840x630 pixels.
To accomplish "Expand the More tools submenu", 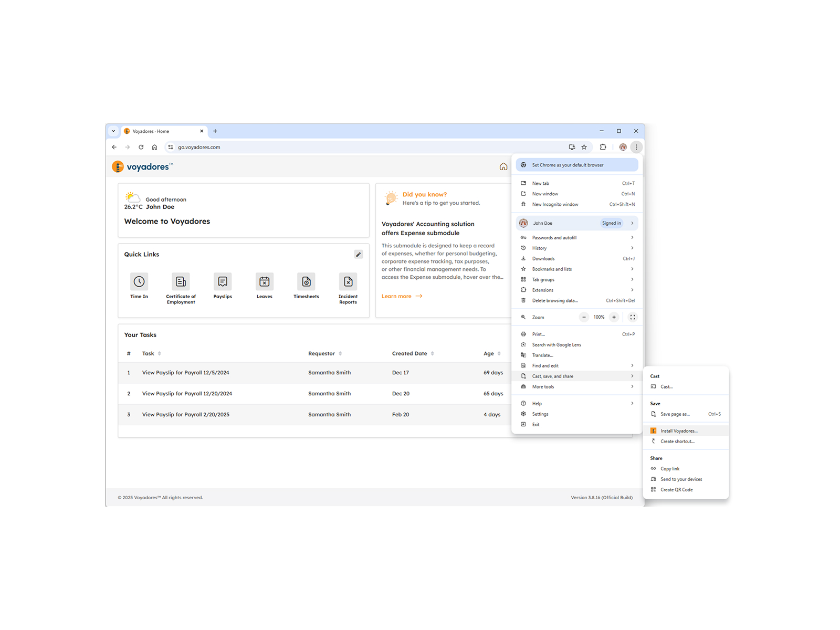I will [577, 387].
